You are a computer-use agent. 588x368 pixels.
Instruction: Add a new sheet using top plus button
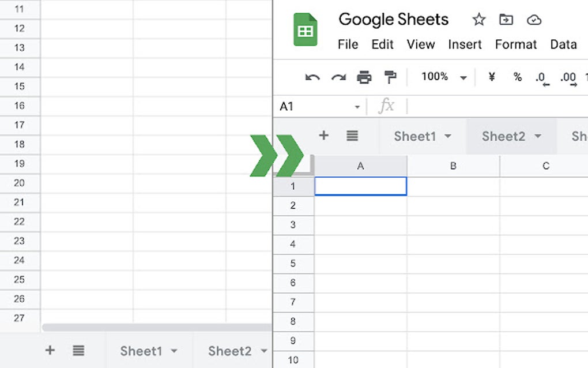pos(323,136)
